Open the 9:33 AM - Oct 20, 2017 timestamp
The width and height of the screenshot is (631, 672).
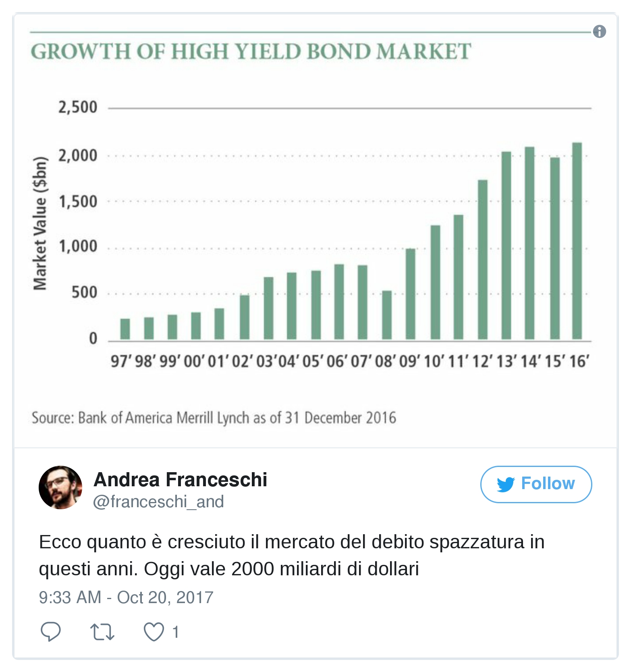coord(126,597)
